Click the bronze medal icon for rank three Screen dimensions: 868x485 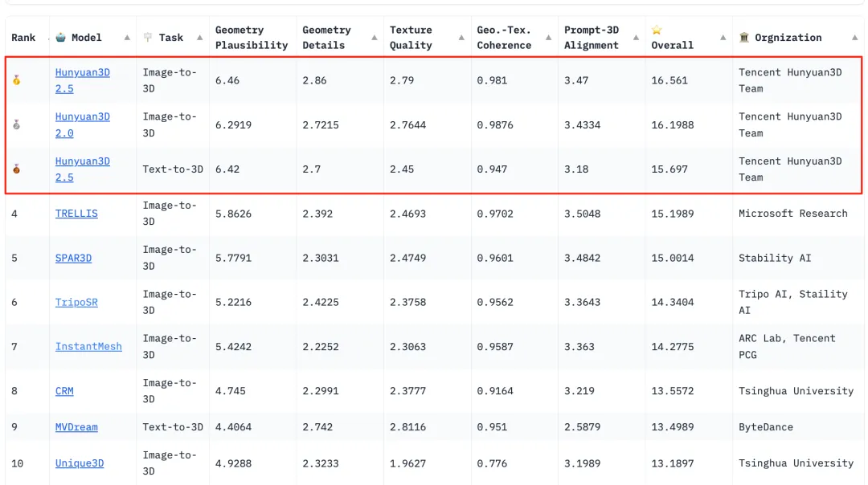17,169
